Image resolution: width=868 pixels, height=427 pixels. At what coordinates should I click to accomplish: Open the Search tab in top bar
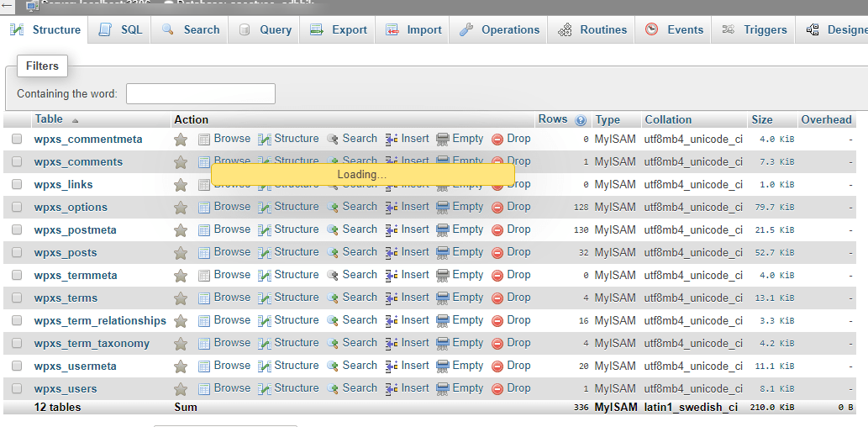[x=190, y=30]
